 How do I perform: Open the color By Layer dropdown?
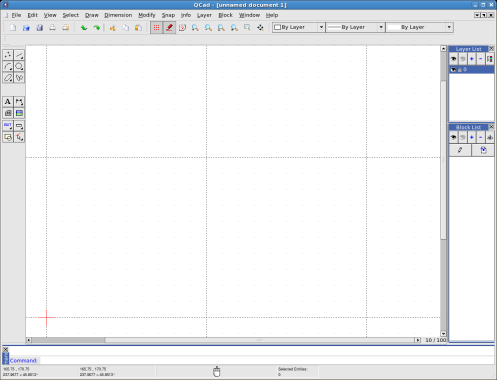coord(298,27)
